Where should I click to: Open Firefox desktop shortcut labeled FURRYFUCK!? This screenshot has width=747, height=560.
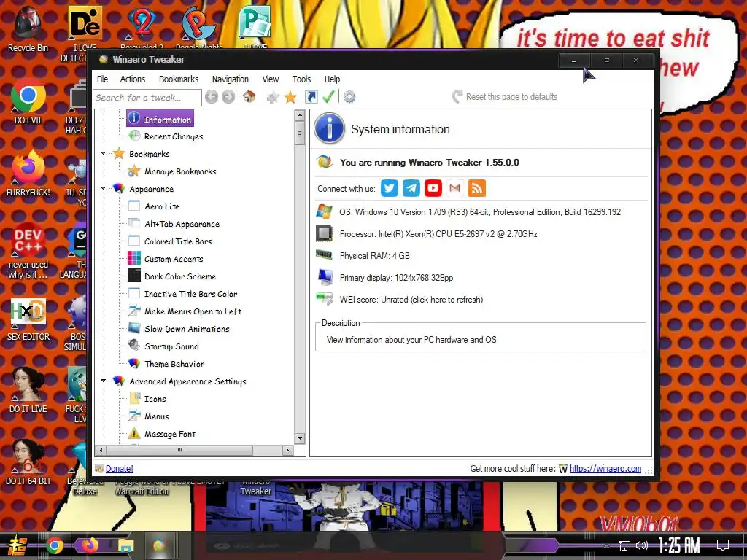(28, 174)
